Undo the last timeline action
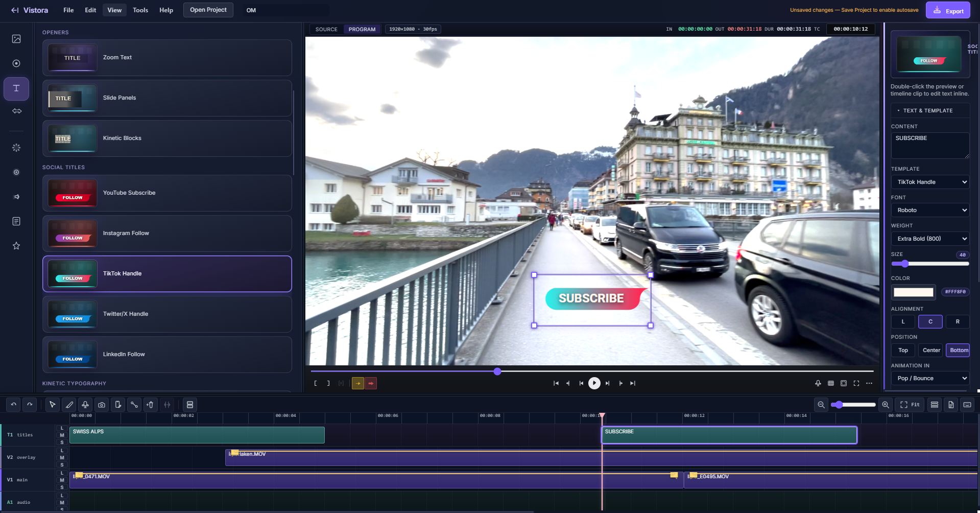 [x=14, y=405]
